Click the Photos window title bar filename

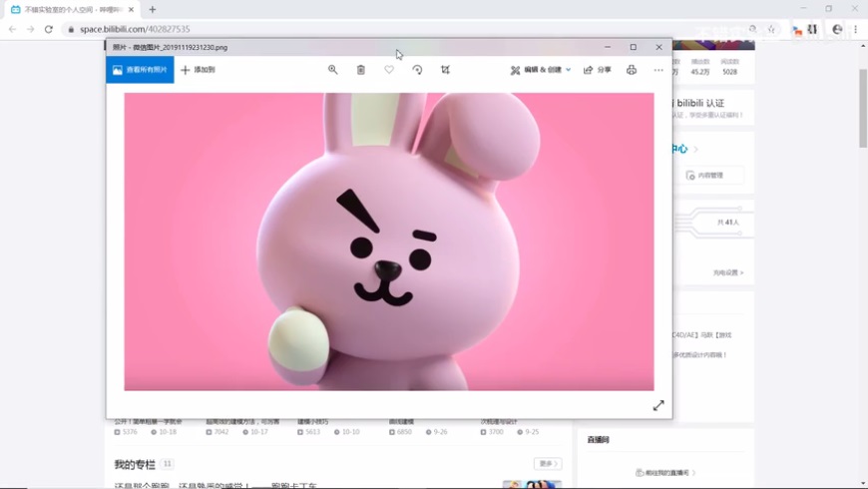coord(170,48)
